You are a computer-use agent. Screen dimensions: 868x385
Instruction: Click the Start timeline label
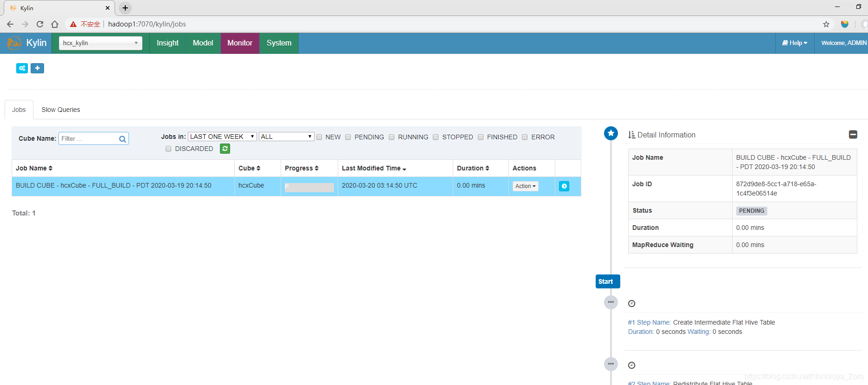608,281
